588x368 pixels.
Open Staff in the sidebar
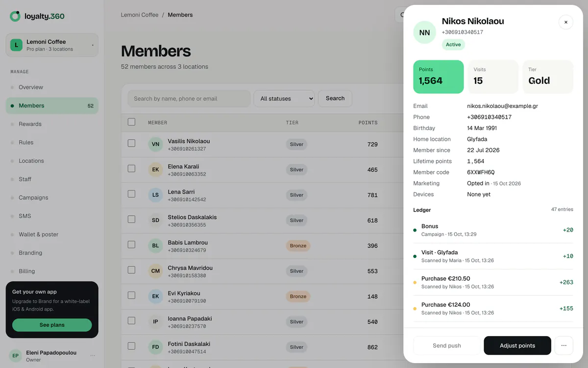(52, 179)
